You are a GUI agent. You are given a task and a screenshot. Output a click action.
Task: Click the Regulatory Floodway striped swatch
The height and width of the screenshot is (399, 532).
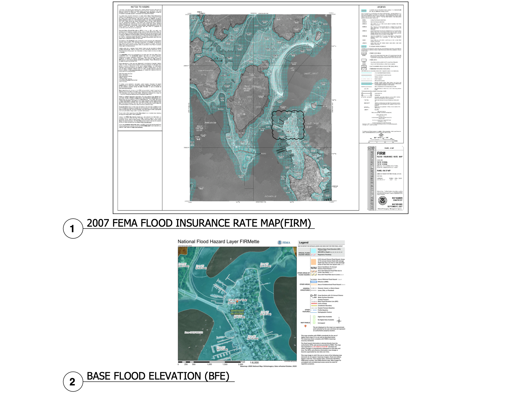pos(313,255)
